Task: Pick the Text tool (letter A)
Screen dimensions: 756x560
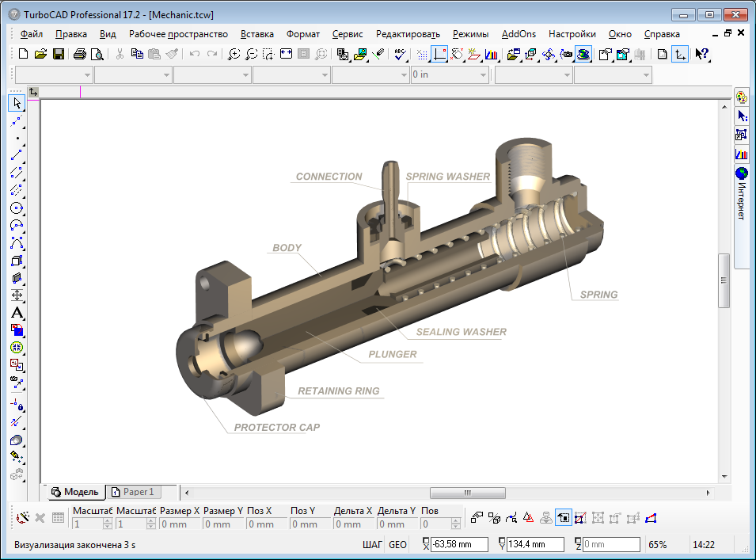Action: pyautogui.click(x=17, y=312)
